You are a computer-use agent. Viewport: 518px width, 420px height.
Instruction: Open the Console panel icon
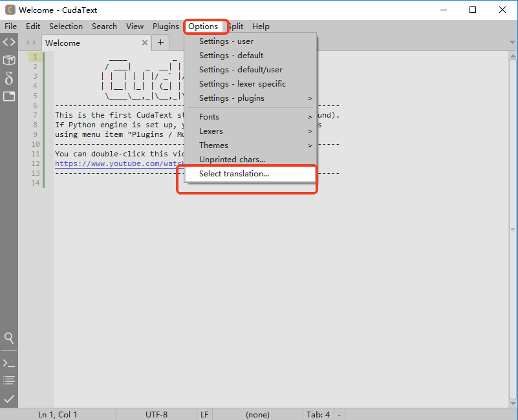[9, 364]
